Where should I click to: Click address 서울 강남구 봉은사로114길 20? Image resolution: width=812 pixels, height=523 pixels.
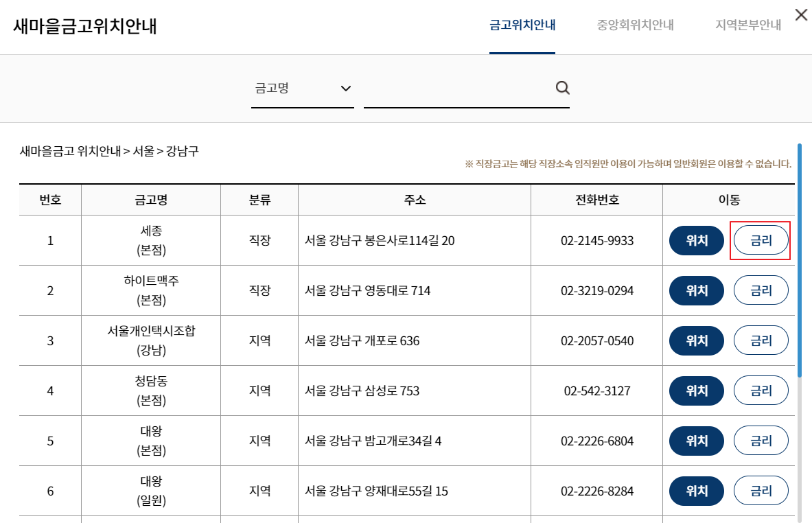pyautogui.click(x=380, y=241)
